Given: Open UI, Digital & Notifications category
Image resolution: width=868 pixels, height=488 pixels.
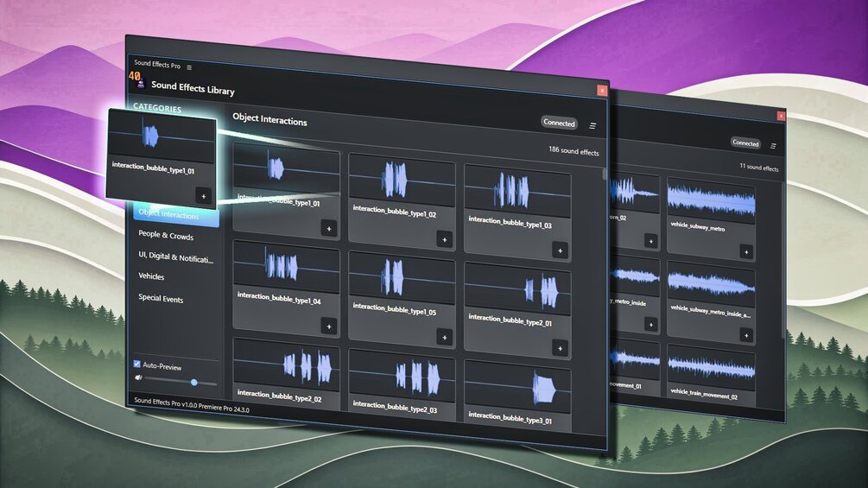Looking at the screenshot, I should click(175, 257).
